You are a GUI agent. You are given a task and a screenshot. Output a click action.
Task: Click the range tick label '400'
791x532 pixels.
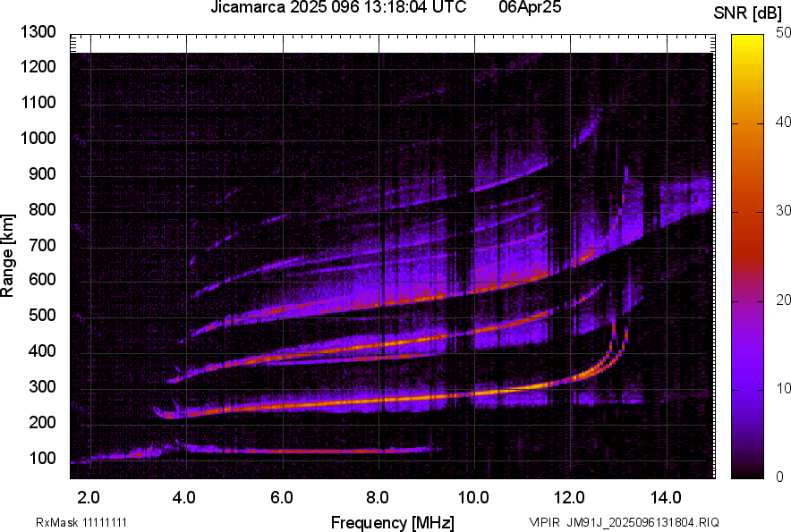pyautogui.click(x=42, y=351)
